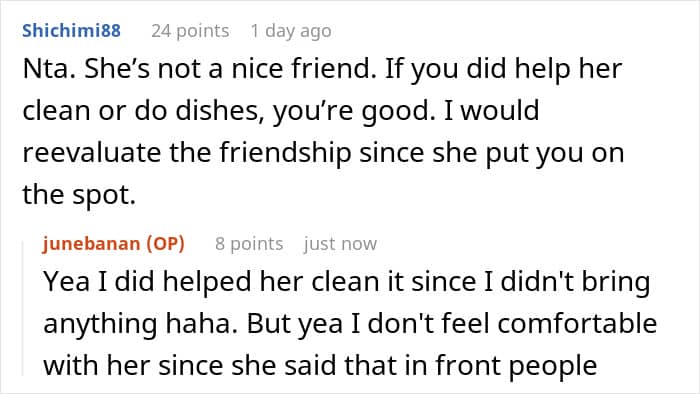Screen dimensions: 700x394
Task: Open the '1 day ago' comment permalink
Action: 291,31
